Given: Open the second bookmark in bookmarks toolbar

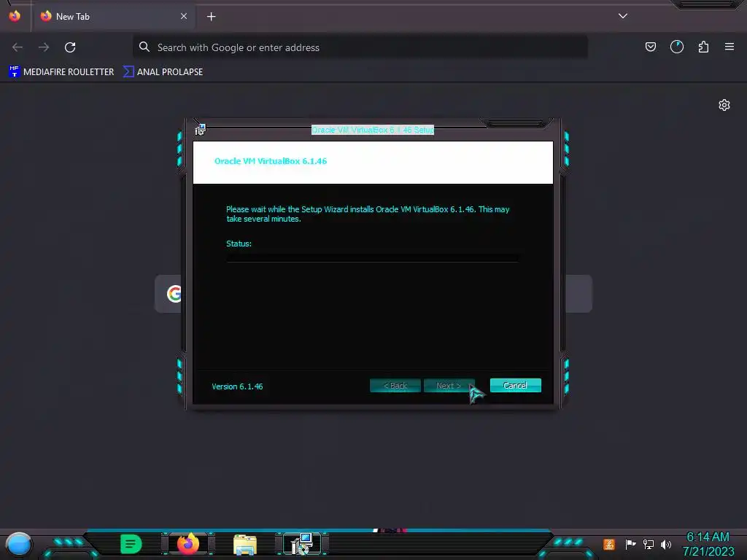Looking at the screenshot, I should click(x=163, y=72).
